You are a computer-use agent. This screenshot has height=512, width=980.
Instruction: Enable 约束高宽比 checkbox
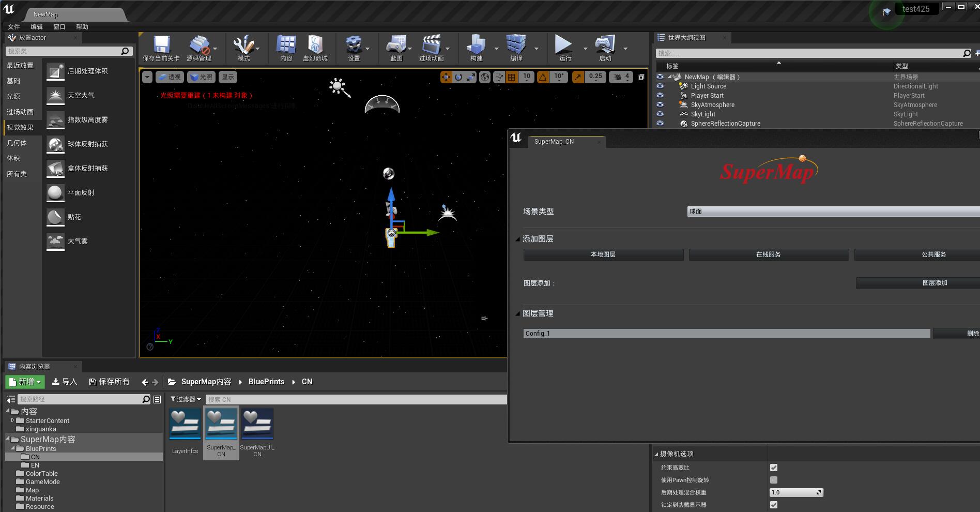(774, 468)
